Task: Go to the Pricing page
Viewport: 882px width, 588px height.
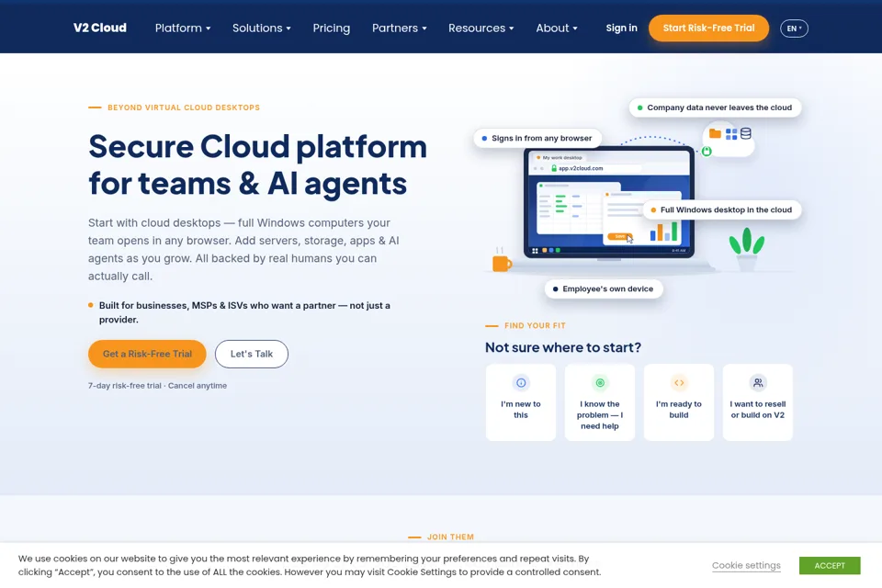Action: click(332, 28)
